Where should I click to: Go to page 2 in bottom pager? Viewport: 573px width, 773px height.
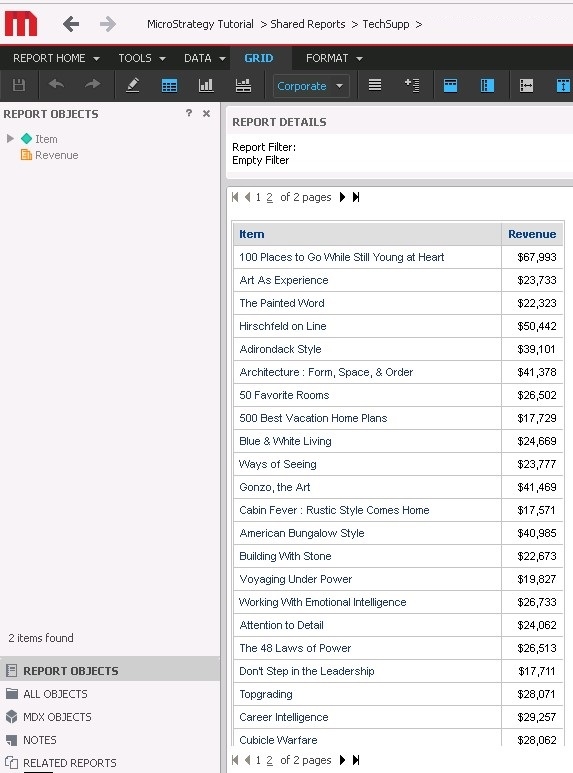coord(269,760)
